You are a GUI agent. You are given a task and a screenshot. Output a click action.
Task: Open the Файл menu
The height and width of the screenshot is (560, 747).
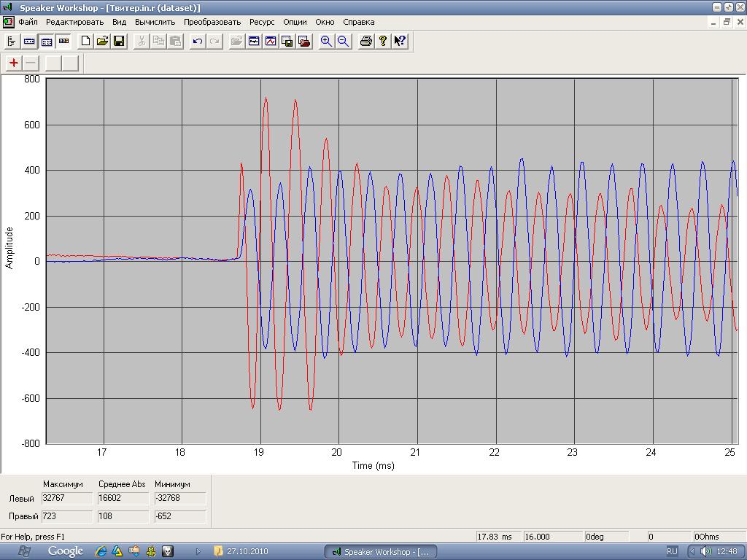pos(28,22)
